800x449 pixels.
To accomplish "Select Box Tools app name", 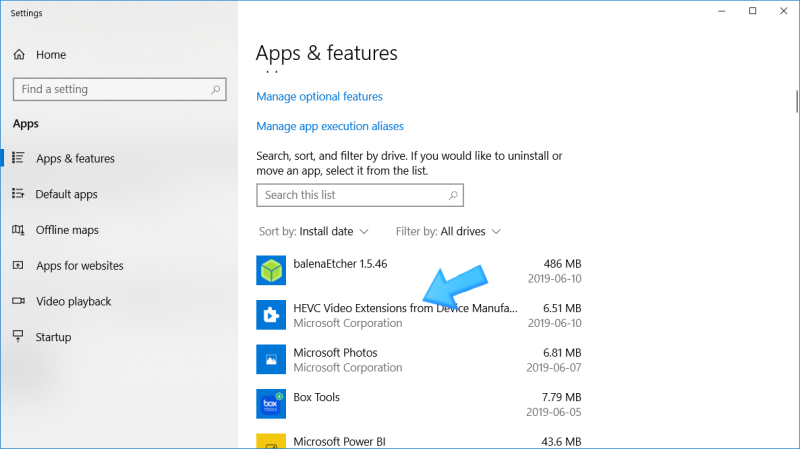I will 316,397.
